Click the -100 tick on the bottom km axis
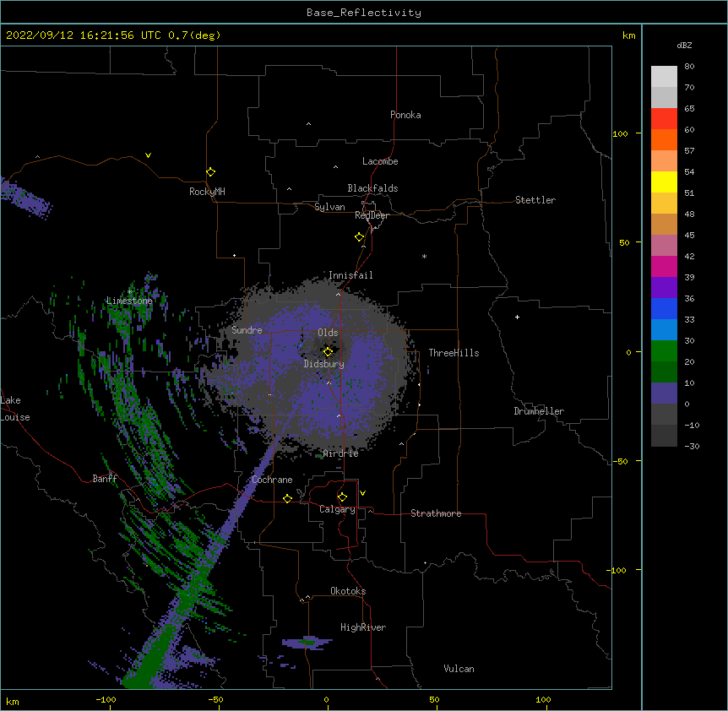This screenshot has height=711, width=728. [106, 699]
